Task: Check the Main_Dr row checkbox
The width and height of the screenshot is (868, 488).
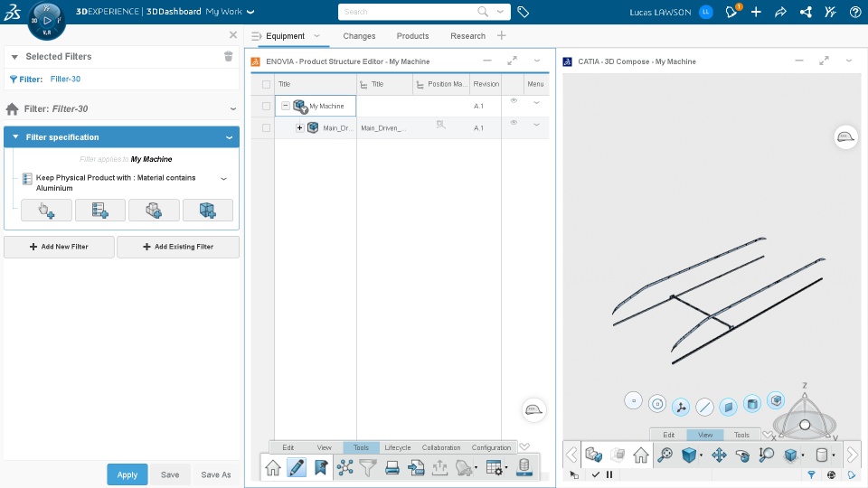Action: point(266,127)
